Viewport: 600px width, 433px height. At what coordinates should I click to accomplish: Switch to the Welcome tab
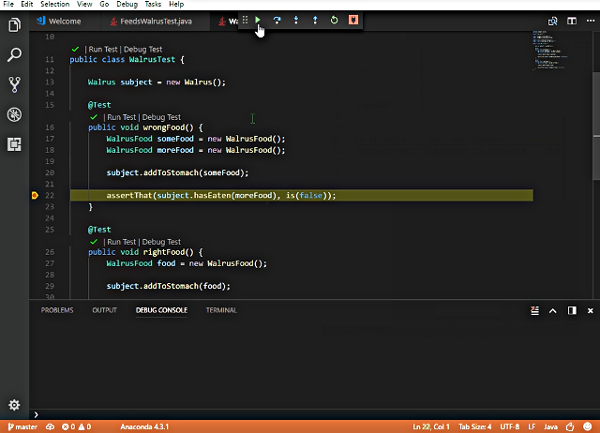pyautogui.click(x=65, y=21)
